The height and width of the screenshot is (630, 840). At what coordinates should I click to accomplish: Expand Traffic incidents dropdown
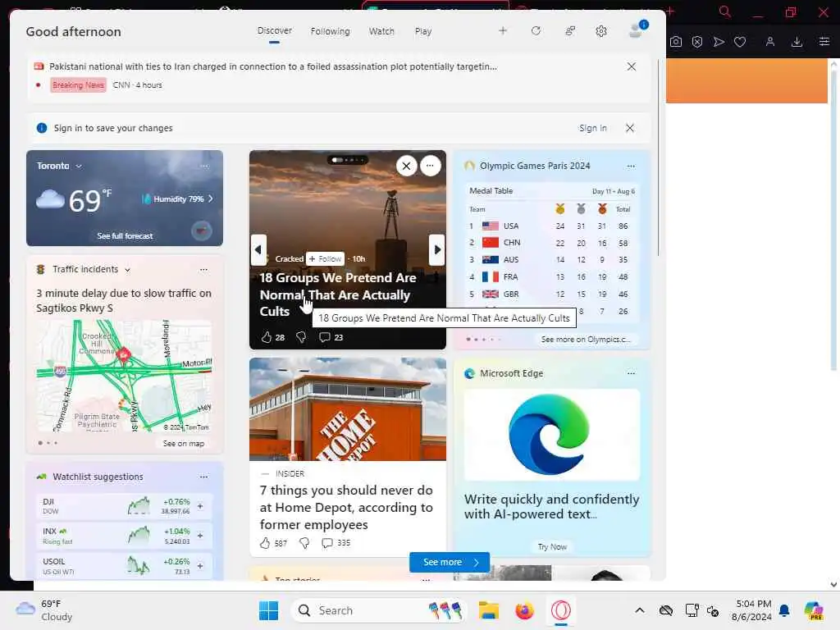[127, 270]
